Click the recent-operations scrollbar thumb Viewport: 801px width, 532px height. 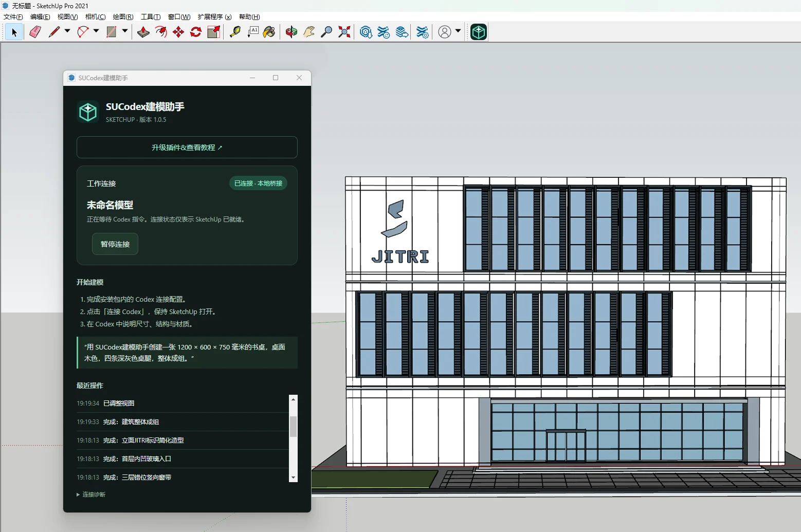(x=293, y=426)
